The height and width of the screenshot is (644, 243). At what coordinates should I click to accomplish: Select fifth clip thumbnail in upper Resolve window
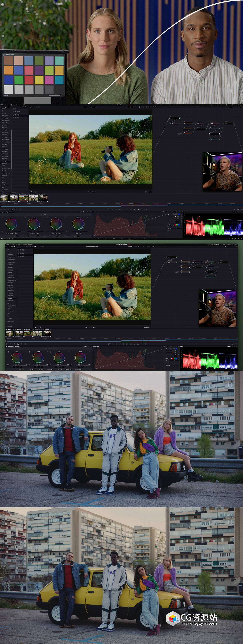click(43, 198)
